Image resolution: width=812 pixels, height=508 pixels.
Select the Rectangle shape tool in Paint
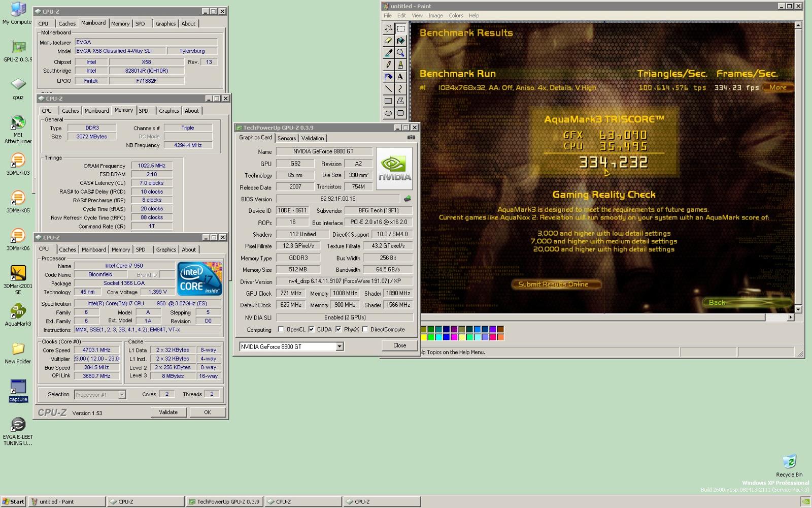click(388, 101)
